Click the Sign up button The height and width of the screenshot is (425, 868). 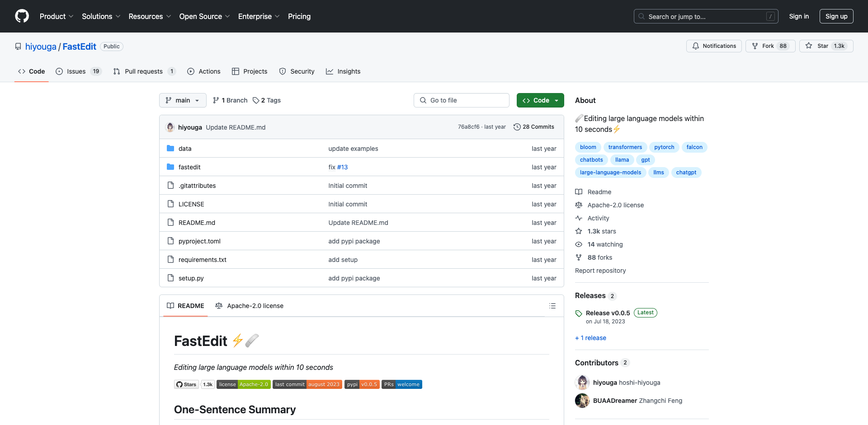pyautogui.click(x=836, y=16)
